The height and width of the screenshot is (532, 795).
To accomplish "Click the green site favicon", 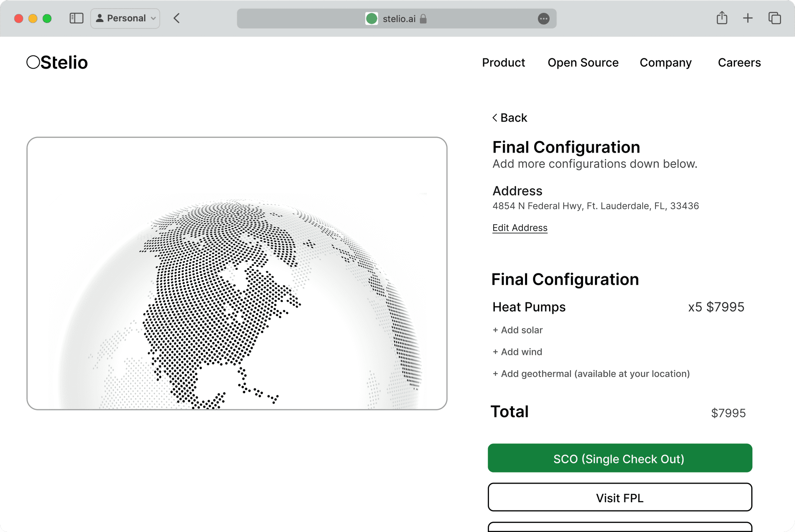I will point(371,19).
